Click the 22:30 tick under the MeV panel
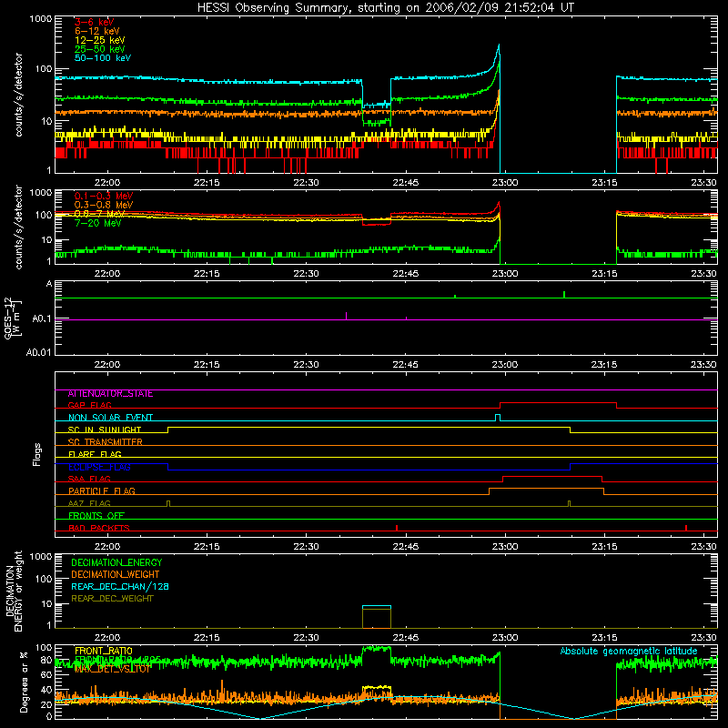728x728 pixels. pos(306,274)
